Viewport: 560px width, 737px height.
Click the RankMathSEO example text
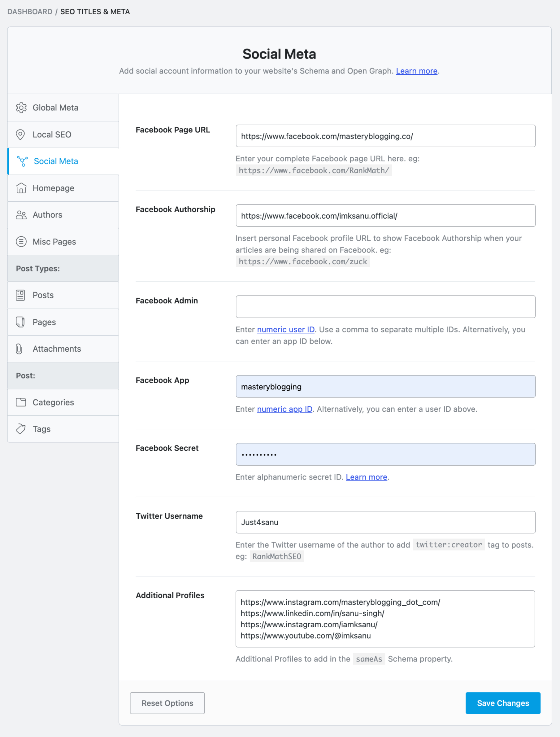pyautogui.click(x=277, y=557)
